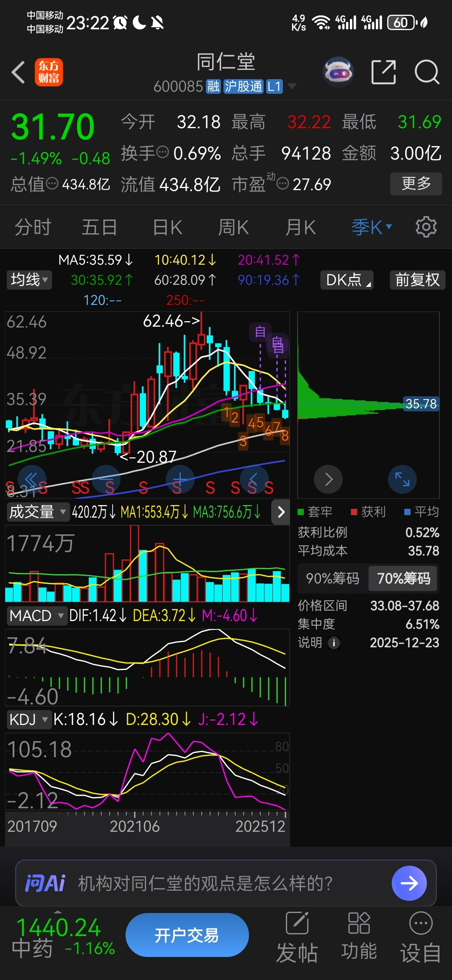Tap the 集中度 6.51% value
Image resolution: width=452 pixels, height=980 pixels.
point(422,624)
